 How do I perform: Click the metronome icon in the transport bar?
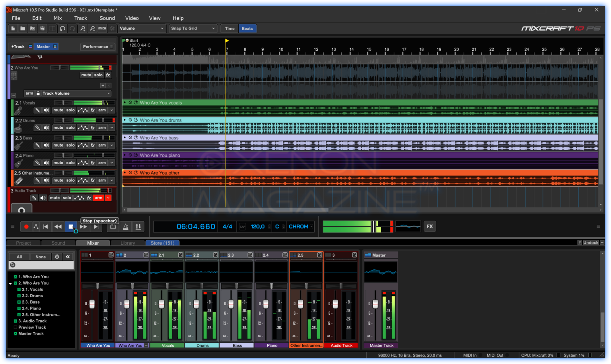(125, 226)
